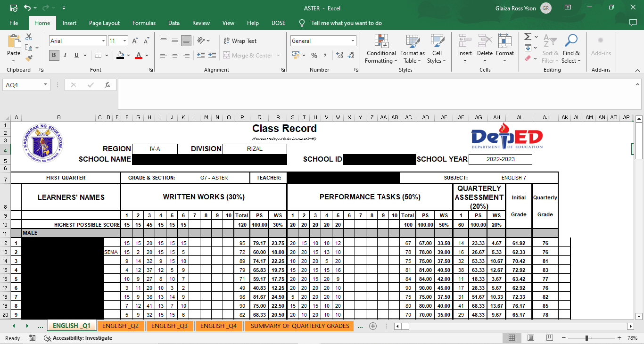The height and width of the screenshot is (344, 644).
Task: Add a new sheet with plus icon
Action: pyautogui.click(x=373, y=326)
